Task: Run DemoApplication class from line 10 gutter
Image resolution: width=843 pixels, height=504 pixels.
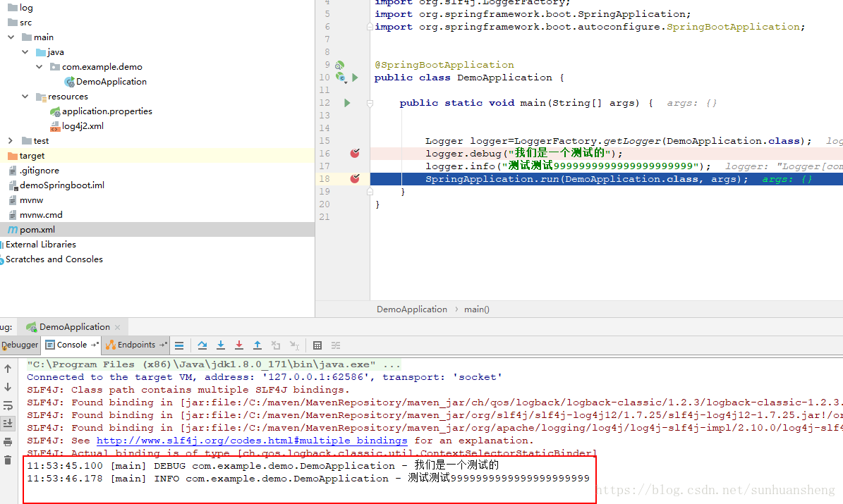Action: [355, 78]
